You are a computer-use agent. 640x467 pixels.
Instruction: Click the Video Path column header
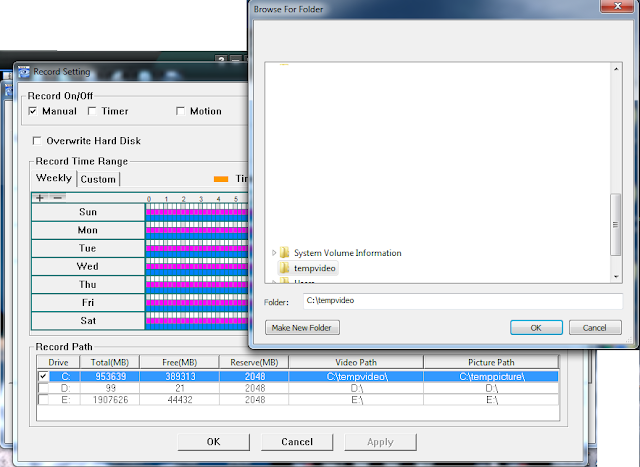(x=356, y=362)
